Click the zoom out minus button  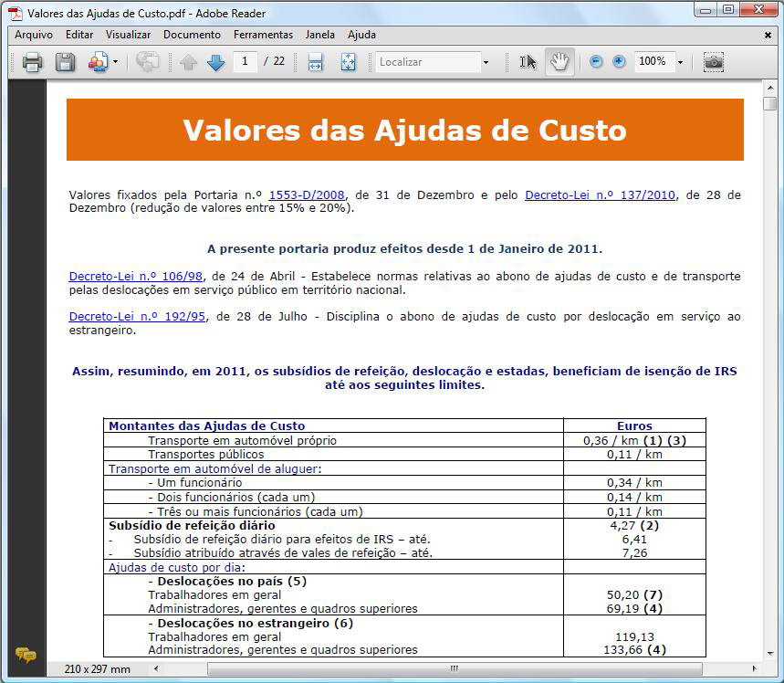[596, 62]
